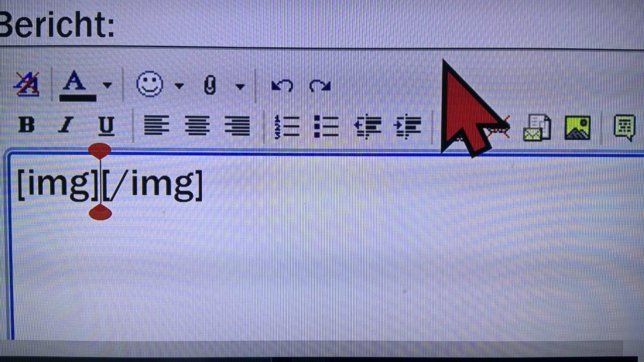Insert a numbered list

coord(287,126)
